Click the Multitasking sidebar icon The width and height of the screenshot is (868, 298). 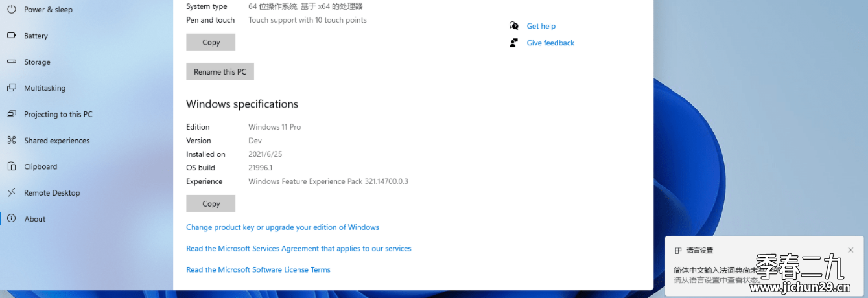11,87
